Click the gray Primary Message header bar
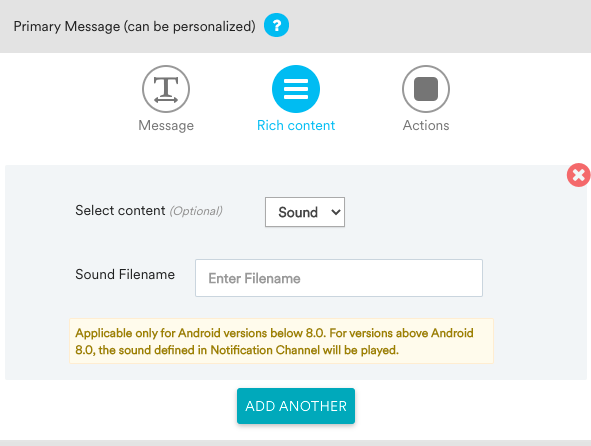Screen dimensions: 591x446 (x=433, y=26)
